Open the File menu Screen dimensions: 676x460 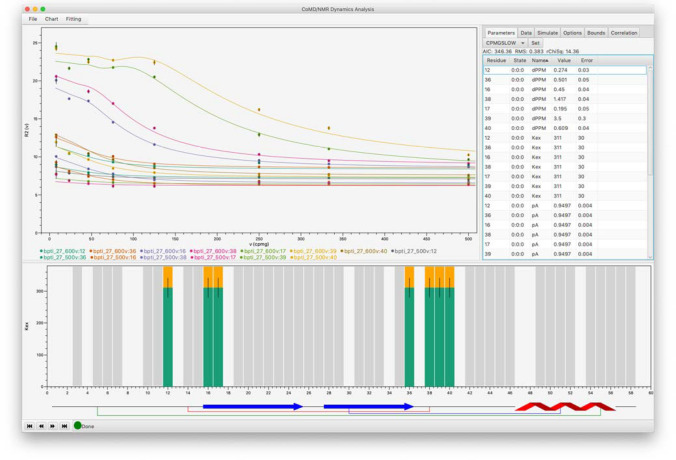pyautogui.click(x=33, y=19)
